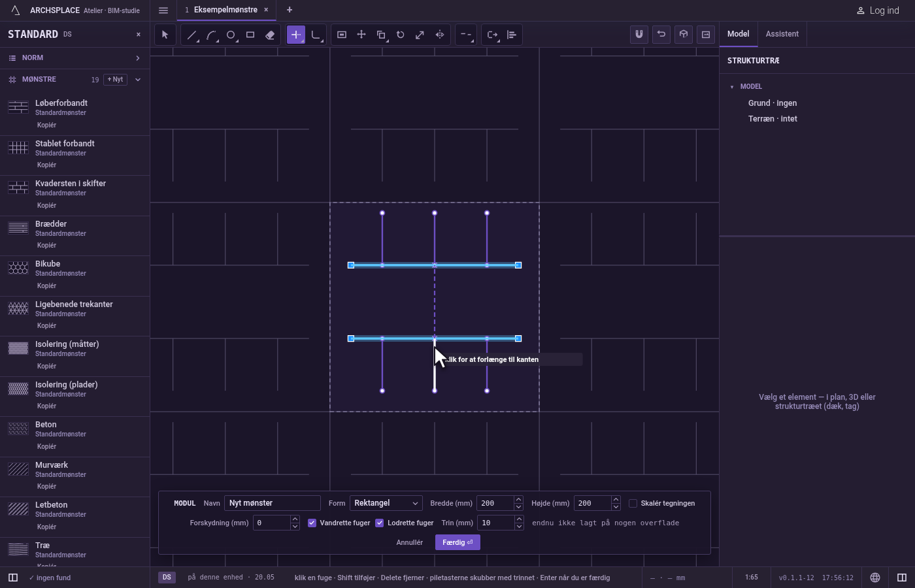915x588 pixels.
Task: Click the Navn input field
Action: (273, 503)
